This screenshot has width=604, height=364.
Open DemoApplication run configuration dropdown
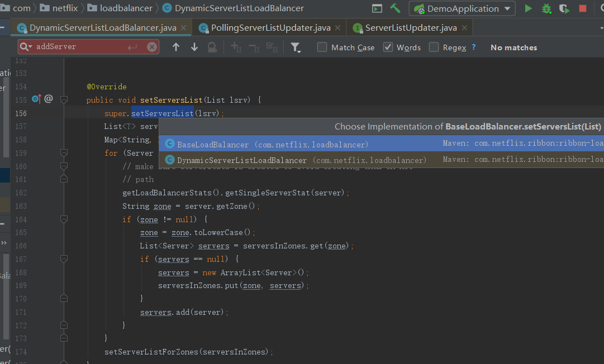point(462,8)
